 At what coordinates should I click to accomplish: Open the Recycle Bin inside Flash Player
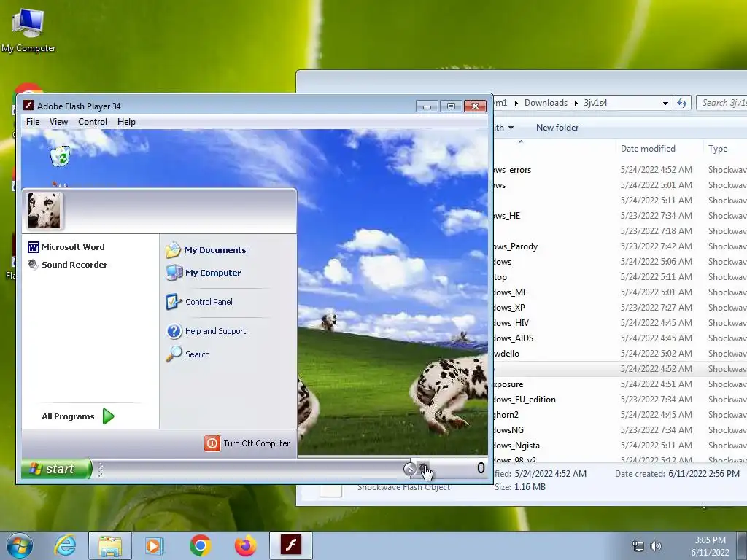pos(61,156)
